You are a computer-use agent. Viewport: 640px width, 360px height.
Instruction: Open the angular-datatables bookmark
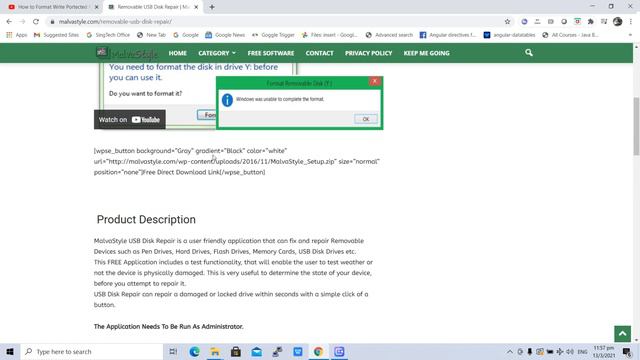509,35
